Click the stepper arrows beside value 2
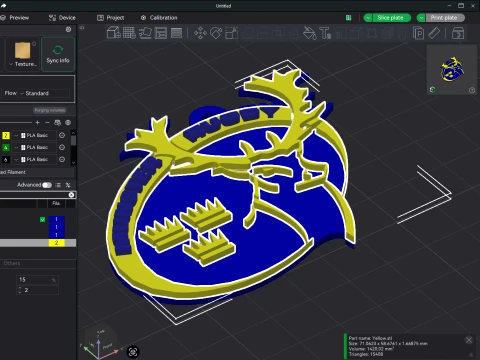Screen dimensions: 480x360 pos(19,290)
